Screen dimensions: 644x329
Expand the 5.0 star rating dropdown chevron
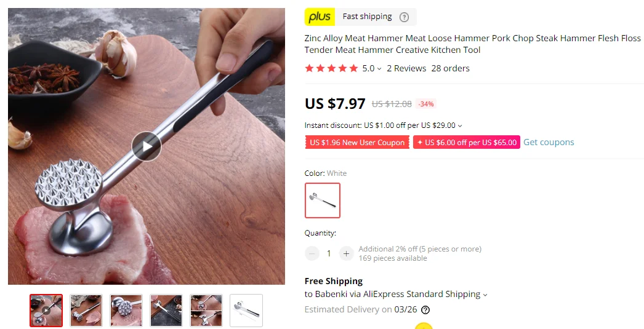(x=379, y=69)
